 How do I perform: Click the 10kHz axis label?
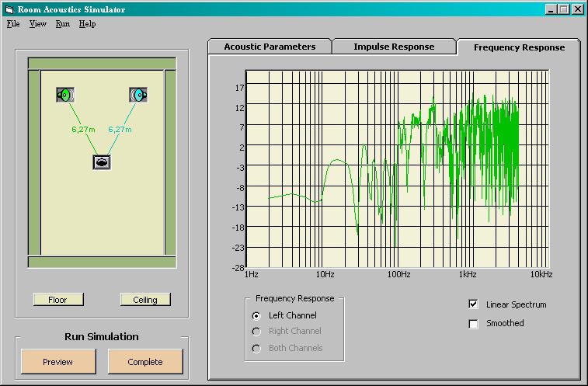point(541,275)
